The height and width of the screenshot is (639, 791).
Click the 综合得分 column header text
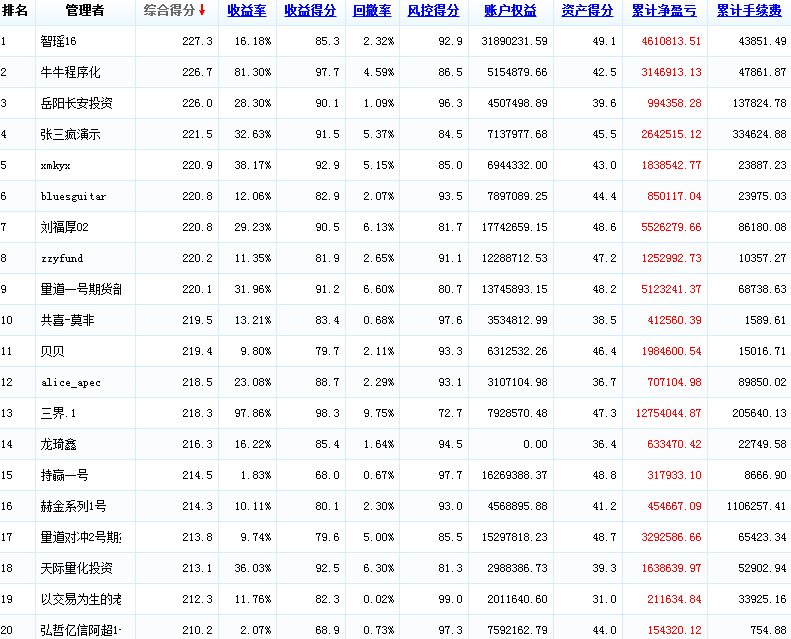click(168, 11)
